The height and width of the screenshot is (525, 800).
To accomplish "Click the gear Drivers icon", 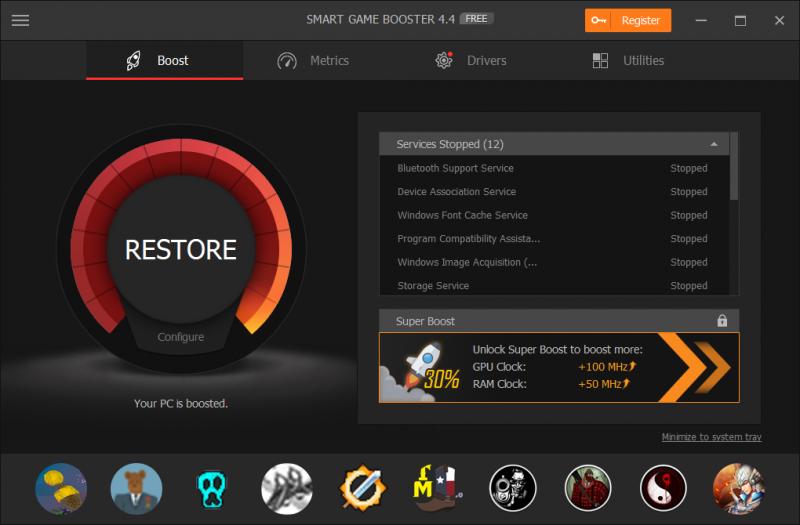I will pos(444,60).
